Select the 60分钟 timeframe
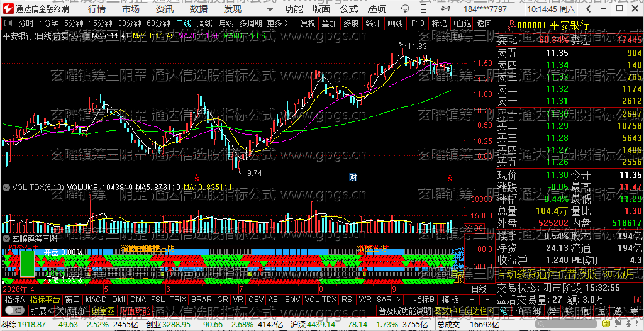Viewport: 644px width, 331px height. 158,23
